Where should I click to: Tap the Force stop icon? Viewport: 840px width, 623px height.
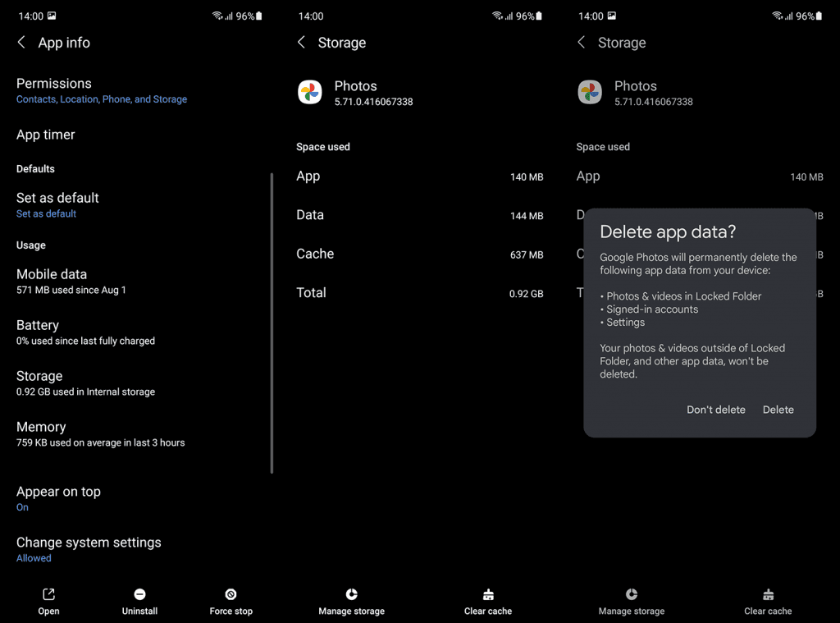click(x=231, y=594)
